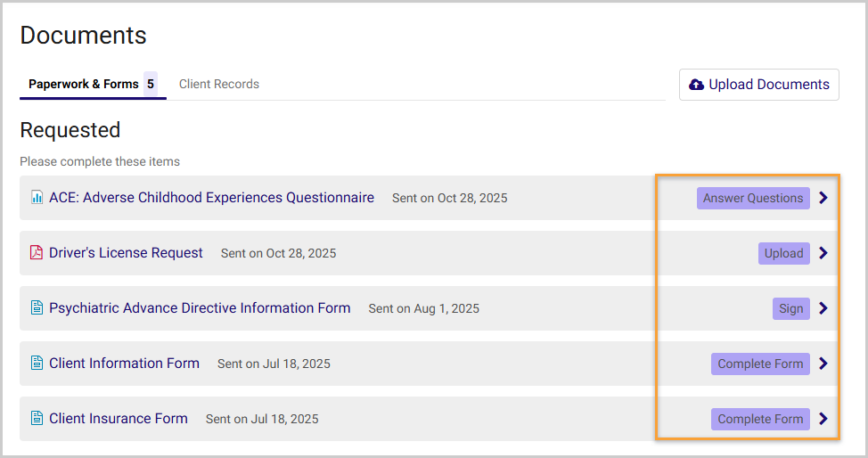The width and height of the screenshot is (868, 458).
Task: Switch to the Paperwork & Forms tab
Action: [84, 85]
